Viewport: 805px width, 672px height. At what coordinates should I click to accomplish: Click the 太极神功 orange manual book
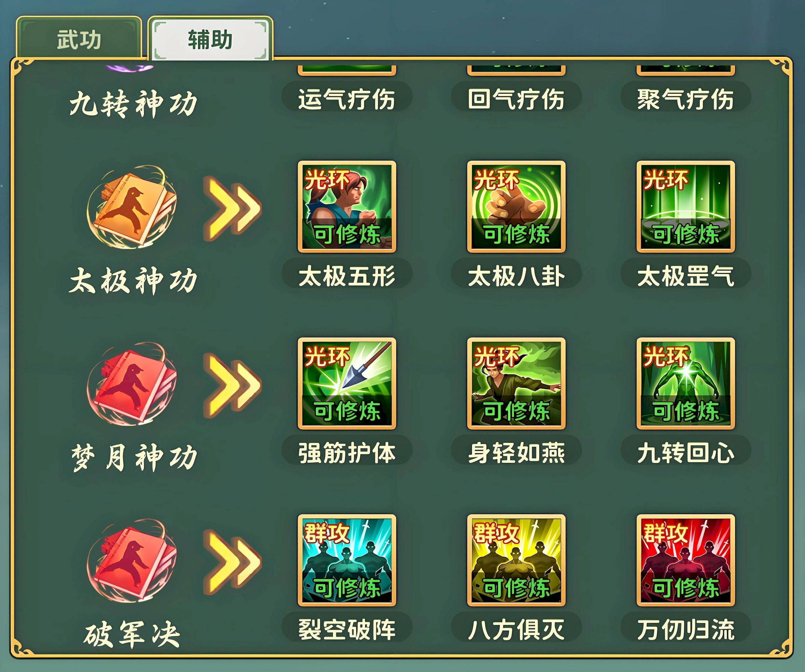132,208
